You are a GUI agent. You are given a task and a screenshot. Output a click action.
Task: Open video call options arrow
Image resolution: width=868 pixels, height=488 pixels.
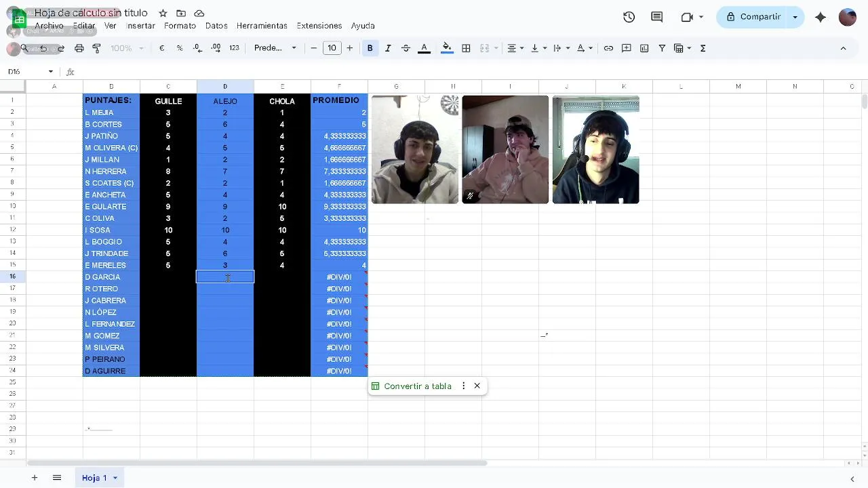pos(701,17)
